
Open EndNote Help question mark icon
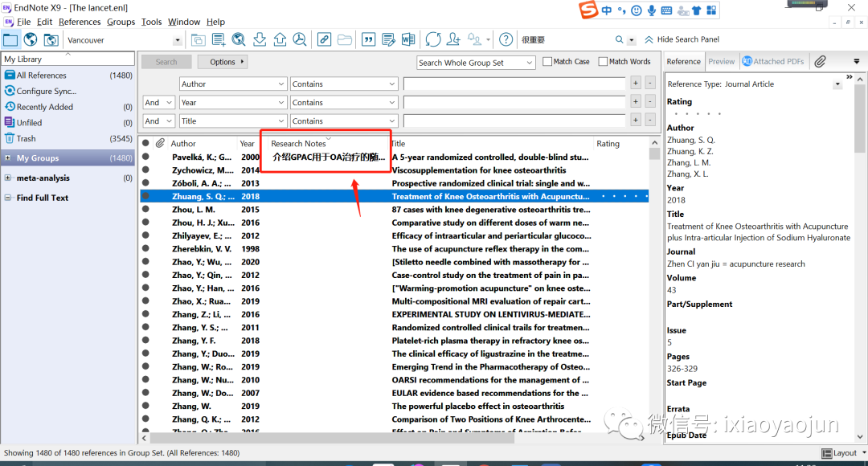click(506, 40)
